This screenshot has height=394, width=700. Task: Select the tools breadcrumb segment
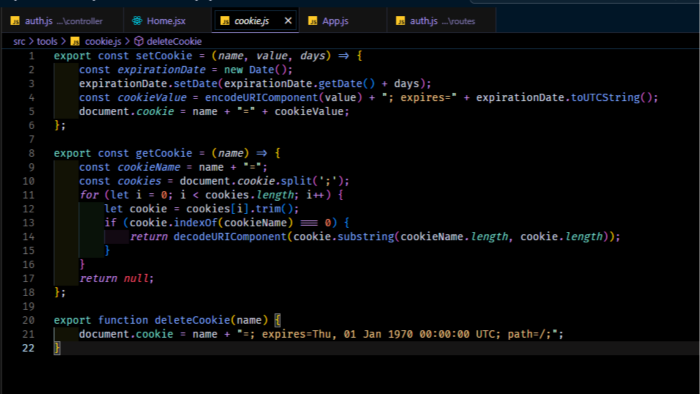tap(47, 41)
